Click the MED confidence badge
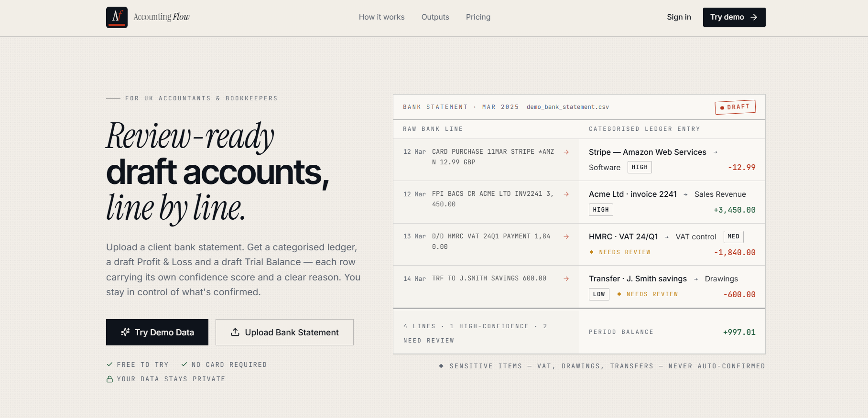 click(x=734, y=236)
